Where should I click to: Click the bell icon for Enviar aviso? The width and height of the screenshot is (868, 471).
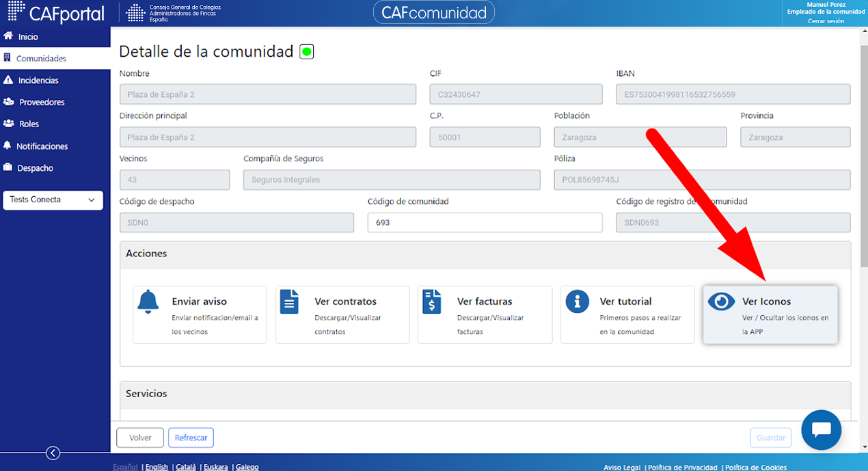148,301
